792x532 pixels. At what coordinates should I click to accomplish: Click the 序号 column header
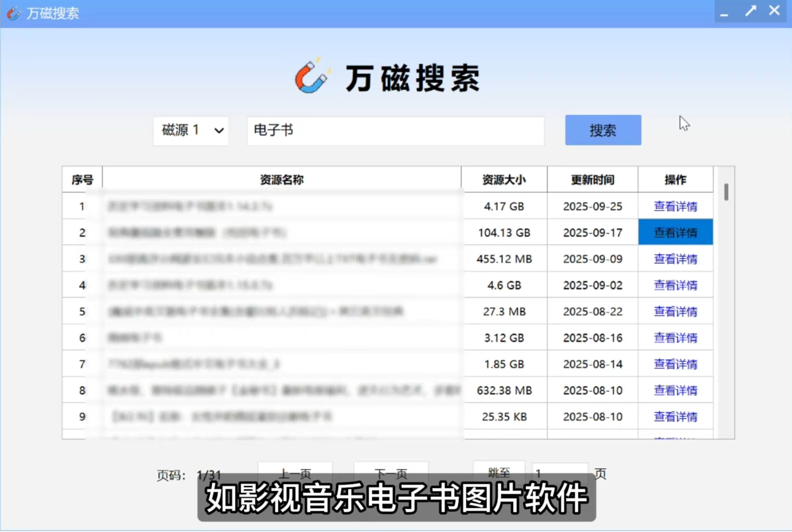82,180
